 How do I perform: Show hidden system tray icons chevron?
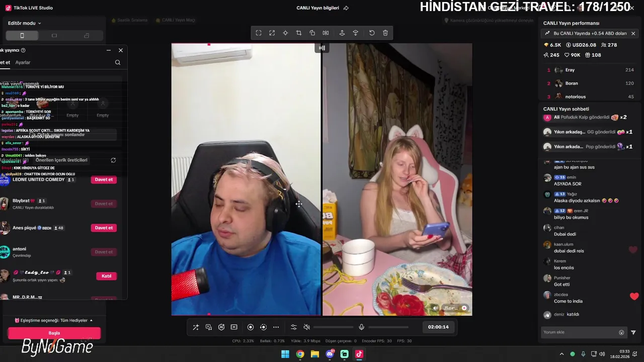(x=562, y=354)
